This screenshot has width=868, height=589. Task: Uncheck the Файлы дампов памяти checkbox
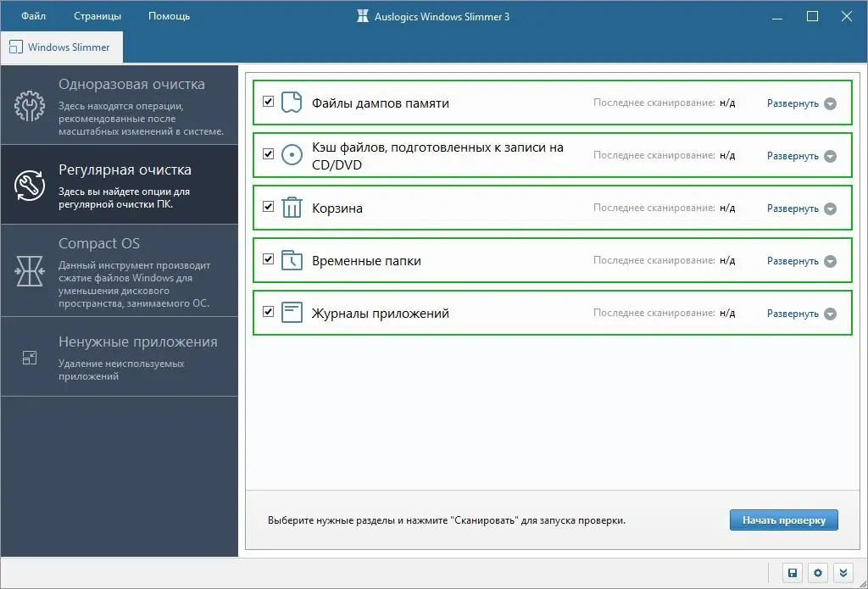268,102
